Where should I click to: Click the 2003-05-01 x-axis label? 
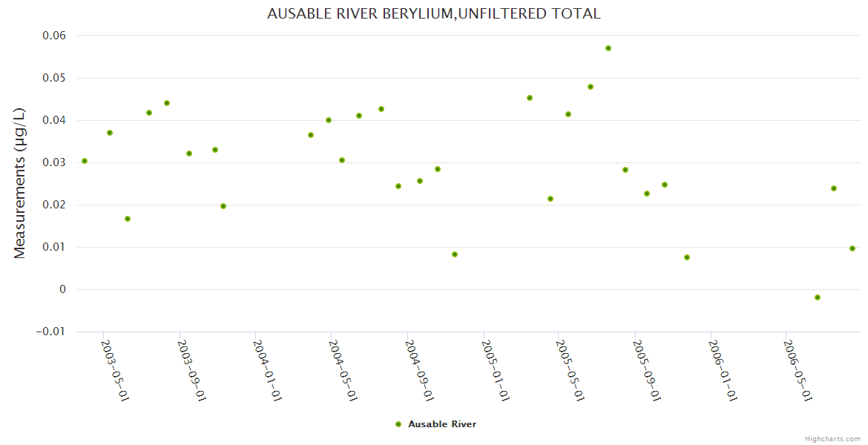click(115, 369)
